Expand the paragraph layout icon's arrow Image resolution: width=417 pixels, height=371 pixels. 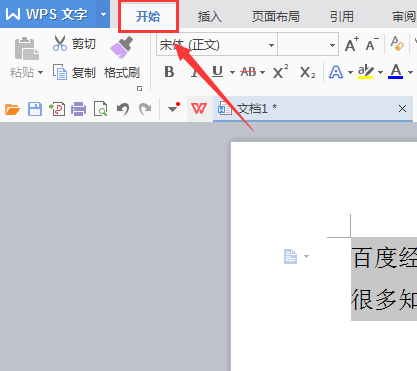(x=306, y=257)
